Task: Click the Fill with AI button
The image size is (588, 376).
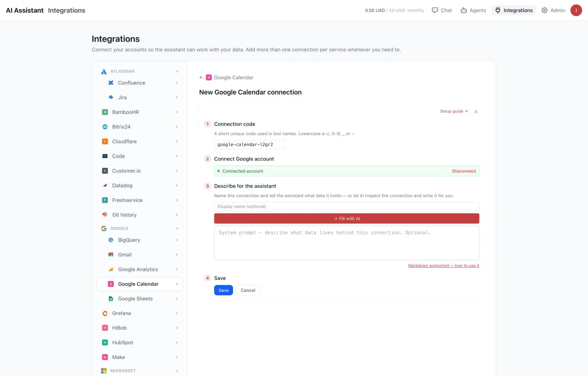Action: pos(347,219)
